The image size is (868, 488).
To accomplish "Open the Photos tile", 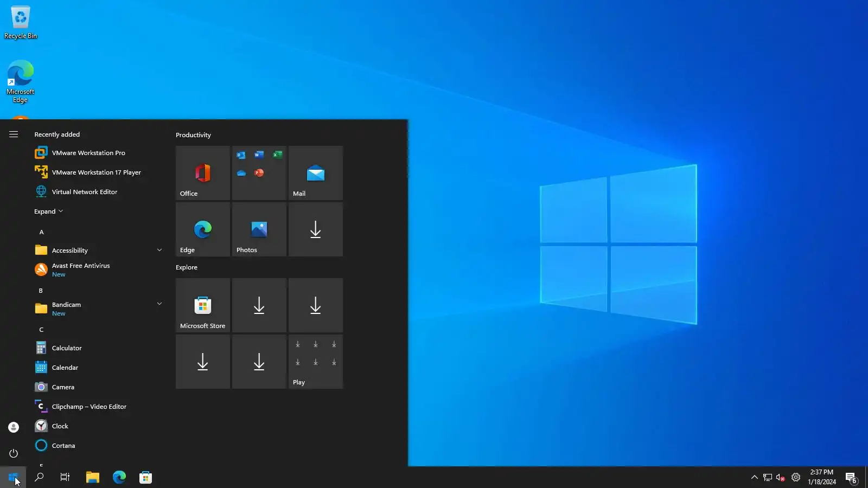I will click(259, 229).
